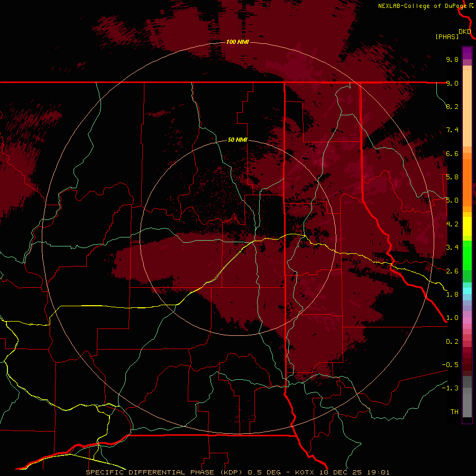Click the 7.4 value on color scale

point(452,130)
